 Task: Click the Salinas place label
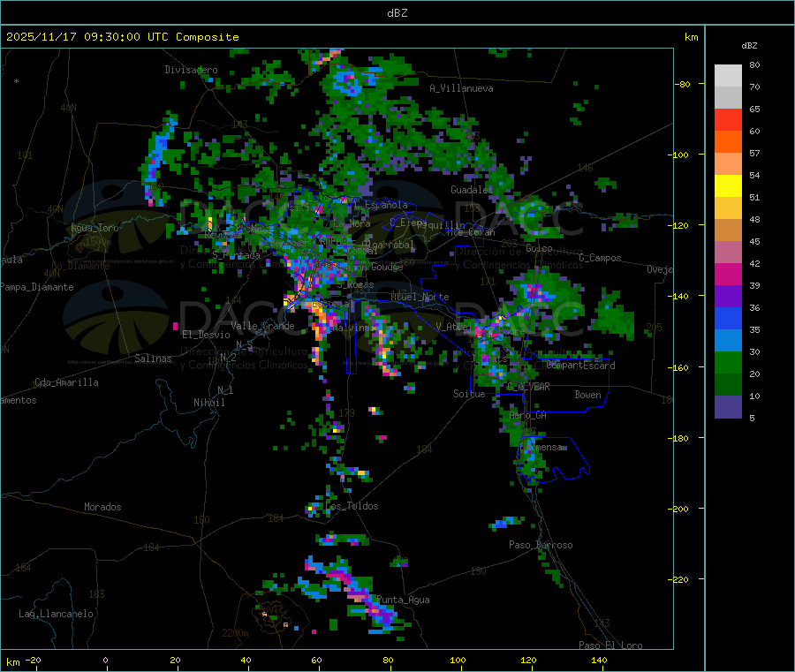153,359
